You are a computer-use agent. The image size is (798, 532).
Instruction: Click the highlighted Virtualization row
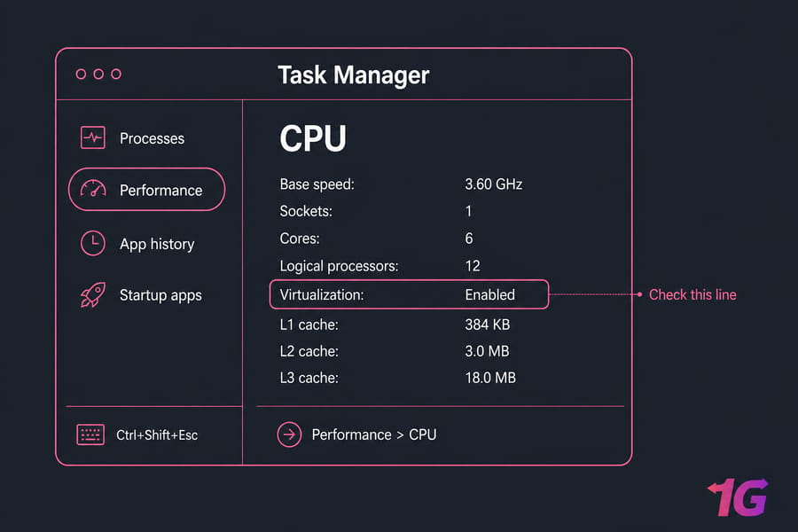click(409, 294)
